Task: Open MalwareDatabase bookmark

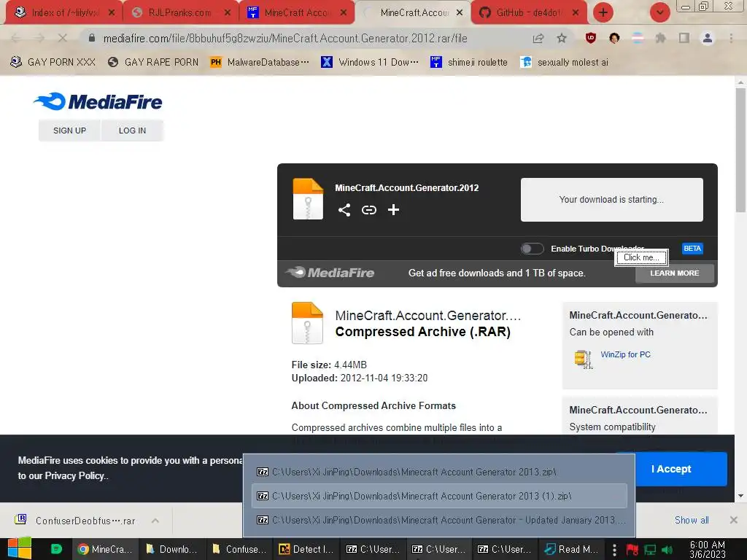Action: 260,62
